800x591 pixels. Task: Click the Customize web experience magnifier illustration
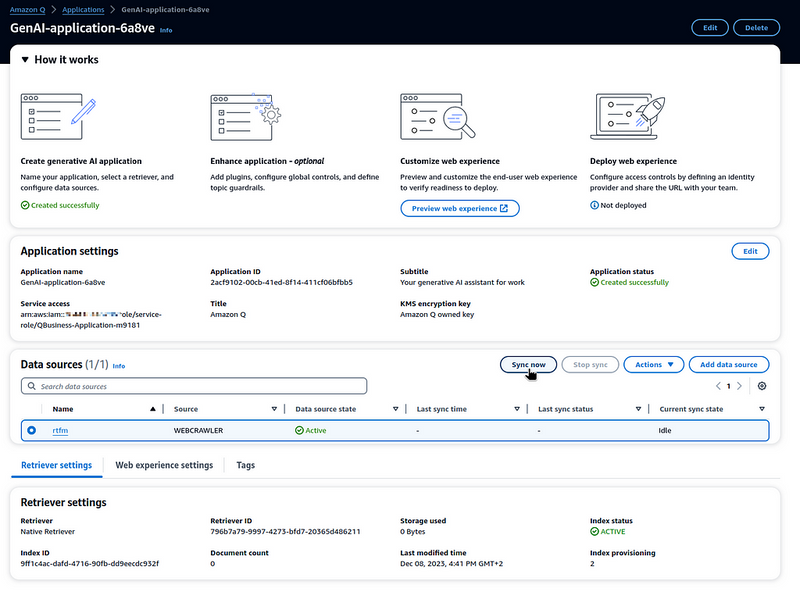coord(438,116)
